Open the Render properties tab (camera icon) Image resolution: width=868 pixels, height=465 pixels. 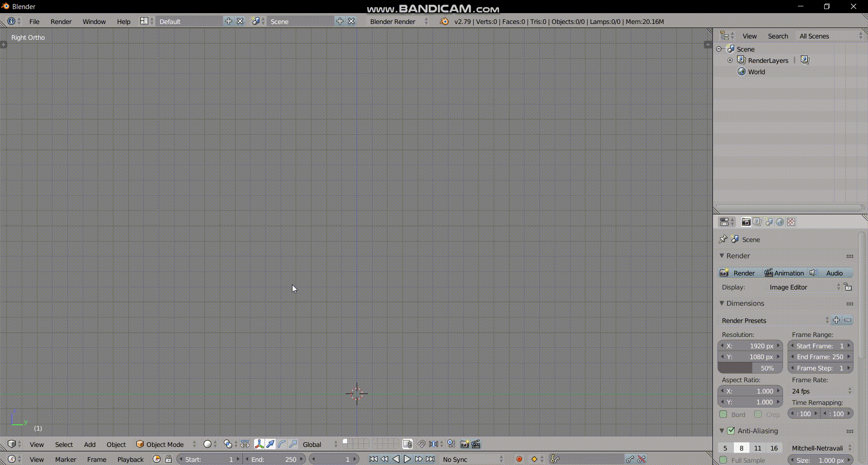point(746,222)
